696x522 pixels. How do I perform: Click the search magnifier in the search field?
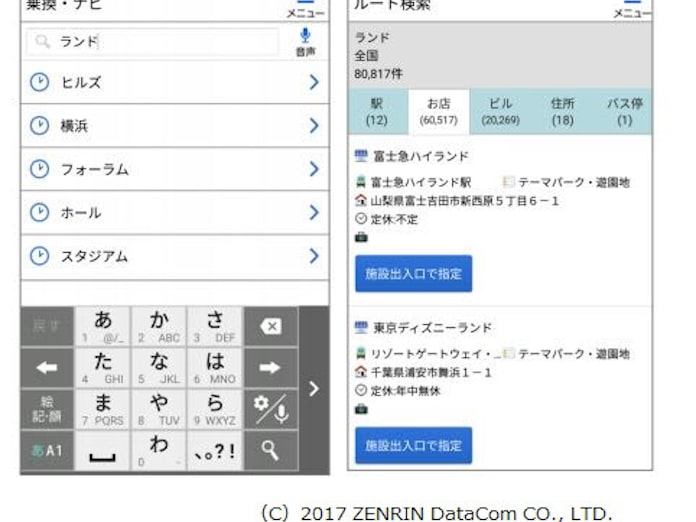pos(43,42)
